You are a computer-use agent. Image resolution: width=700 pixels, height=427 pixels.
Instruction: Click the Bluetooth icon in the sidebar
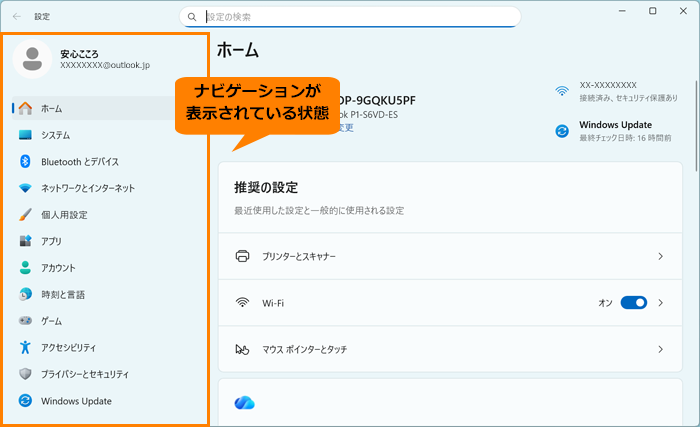(25, 161)
